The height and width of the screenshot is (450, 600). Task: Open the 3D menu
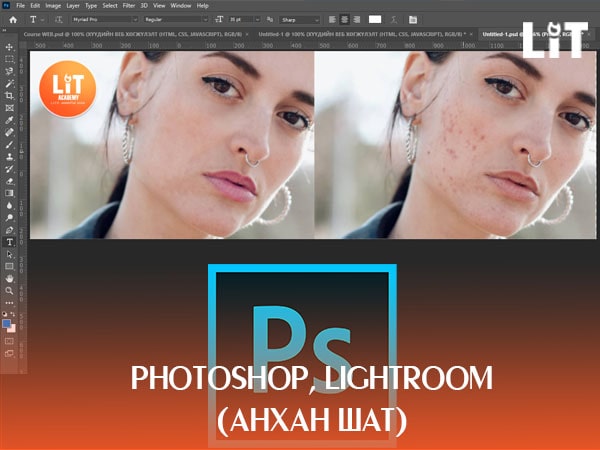(x=144, y=6)
